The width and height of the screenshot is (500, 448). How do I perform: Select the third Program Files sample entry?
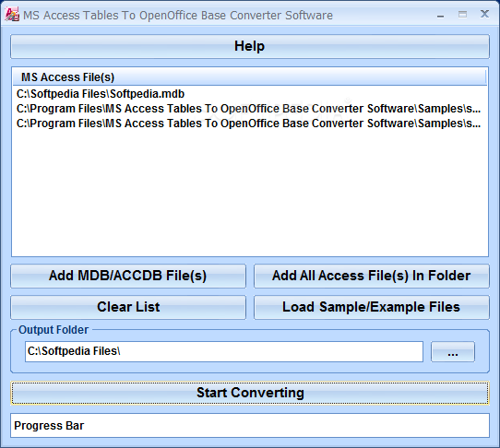[250, 124]
